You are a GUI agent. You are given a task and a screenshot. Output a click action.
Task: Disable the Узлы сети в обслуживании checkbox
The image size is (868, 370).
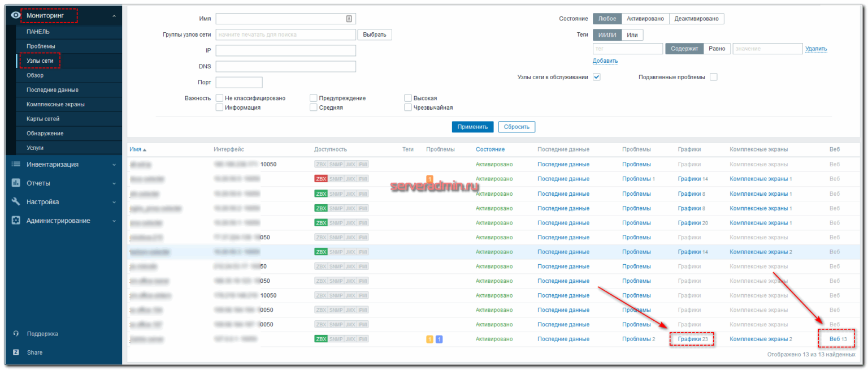click(x=596, y=76)
